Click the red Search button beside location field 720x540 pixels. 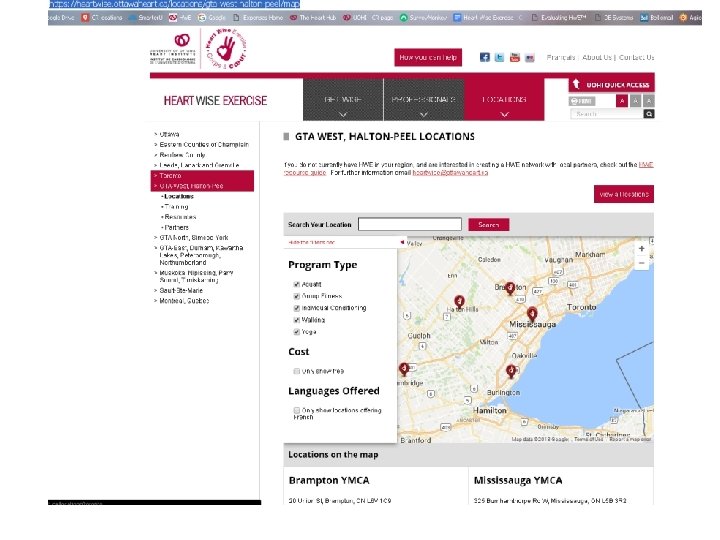(x=489, y=225)
